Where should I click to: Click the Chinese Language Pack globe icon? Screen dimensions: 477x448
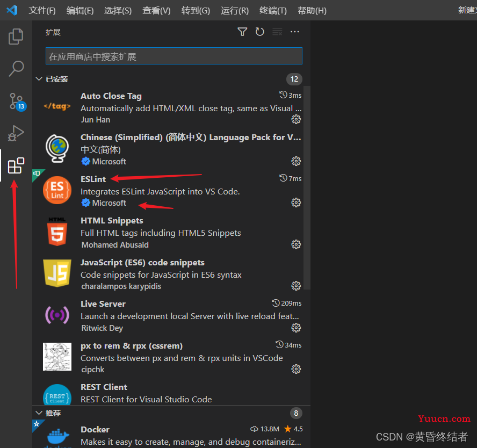pos(57,148)
